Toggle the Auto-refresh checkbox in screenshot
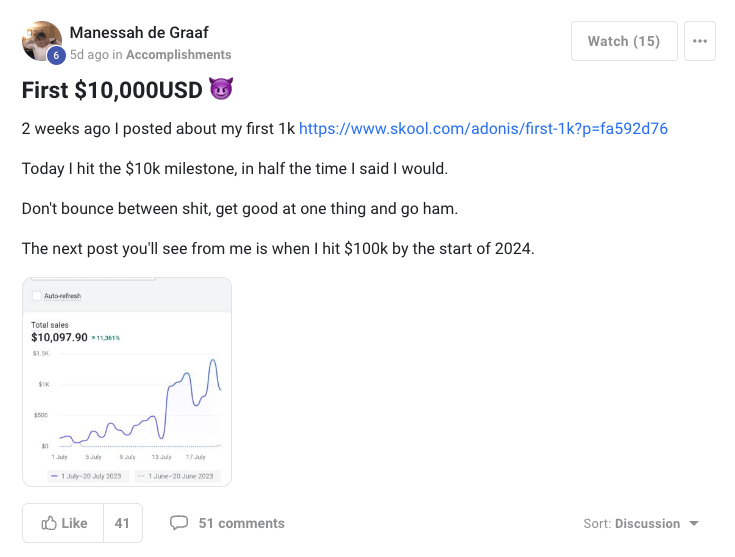This screenshot has width=735, height=557. pos(38,296)
